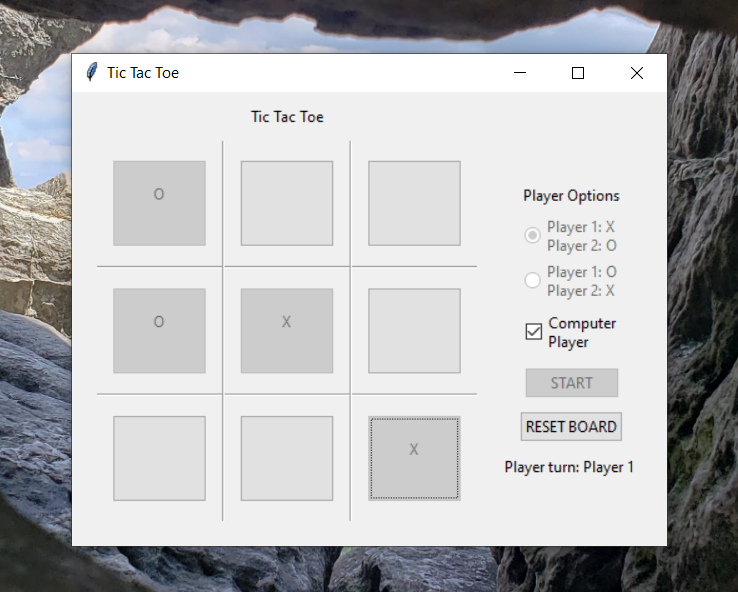Close the Tic Tac Toe window
Screen dimensions: 738x592
(637, 73)
